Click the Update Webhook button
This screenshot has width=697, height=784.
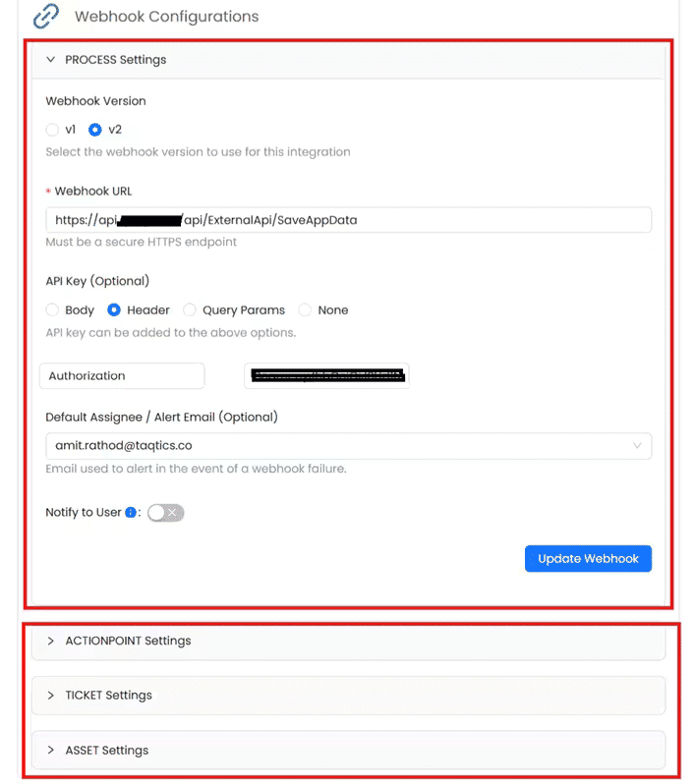pos(588,559)
